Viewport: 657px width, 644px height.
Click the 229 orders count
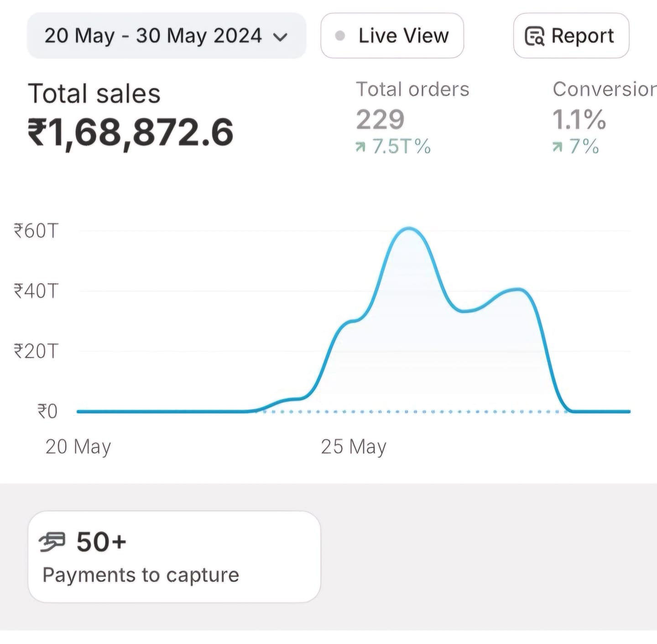click(380, 119)
